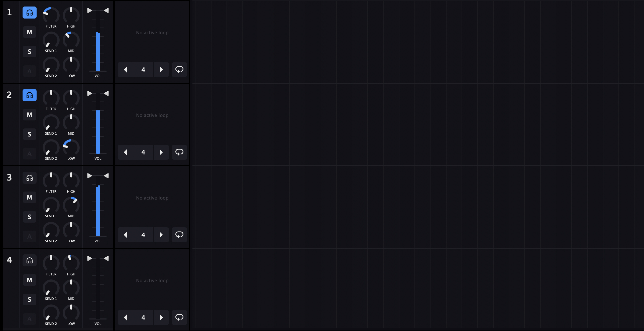This screenshot has height=331, width=644.
Task: Toggle the A button on track 1
Action: pos(29,71)
